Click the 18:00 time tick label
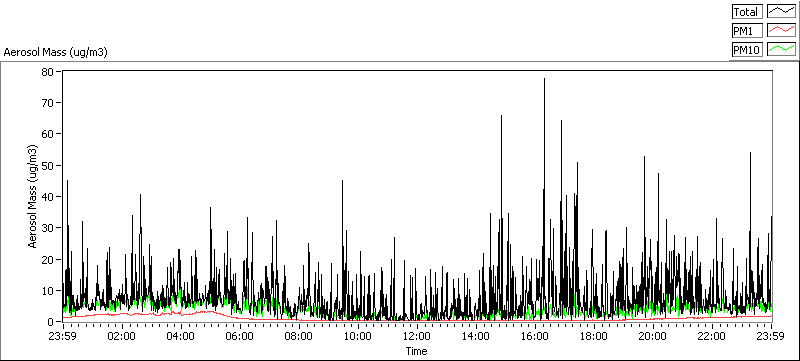800x361 pixels. tap(594, 336)
